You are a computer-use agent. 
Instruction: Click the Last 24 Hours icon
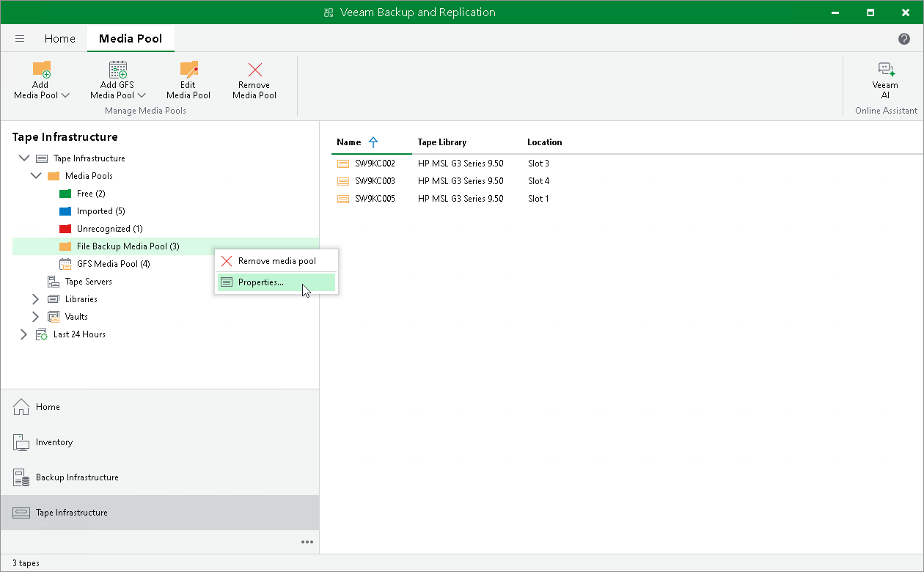click(42, 334)
